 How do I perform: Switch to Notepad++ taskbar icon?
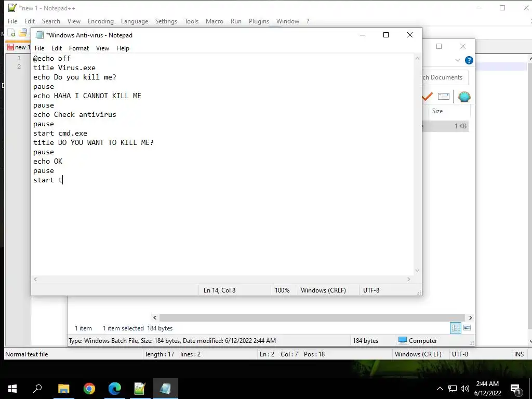pyautogui.click(x=140, y=388)
